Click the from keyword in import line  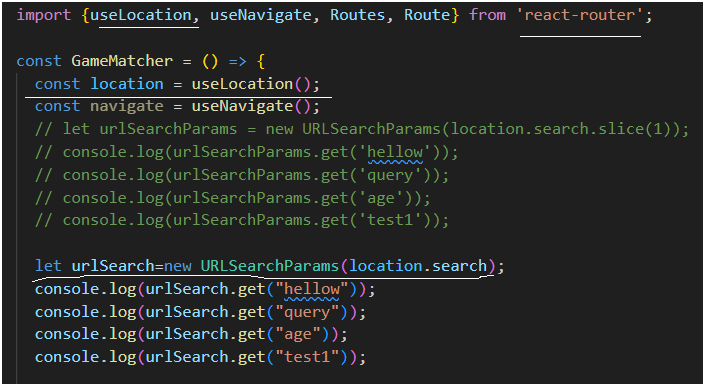487,16
